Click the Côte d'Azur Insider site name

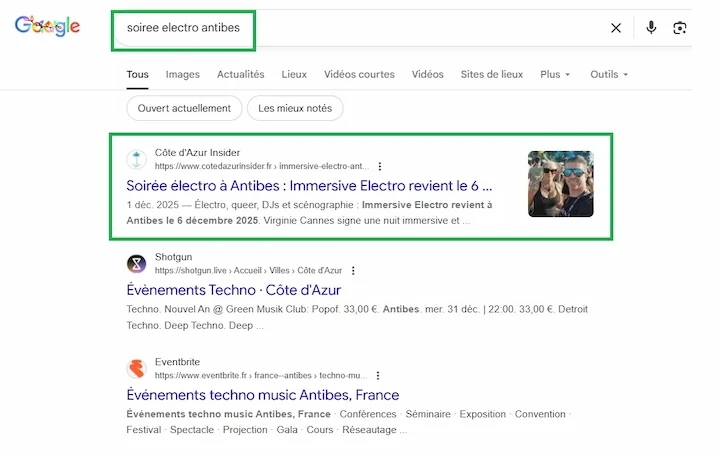(197, 152)
